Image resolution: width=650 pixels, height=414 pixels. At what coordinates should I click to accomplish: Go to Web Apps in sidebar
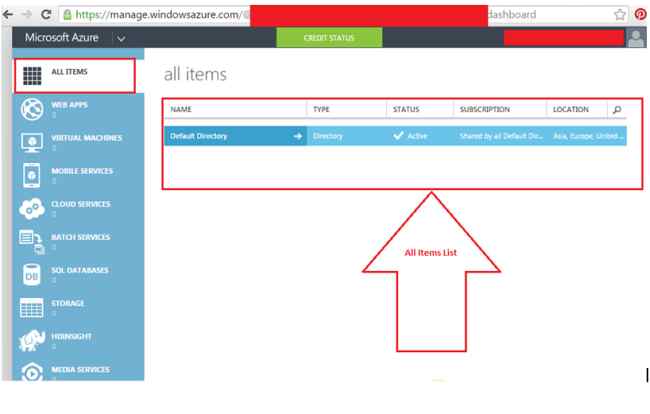coord(70,105)
